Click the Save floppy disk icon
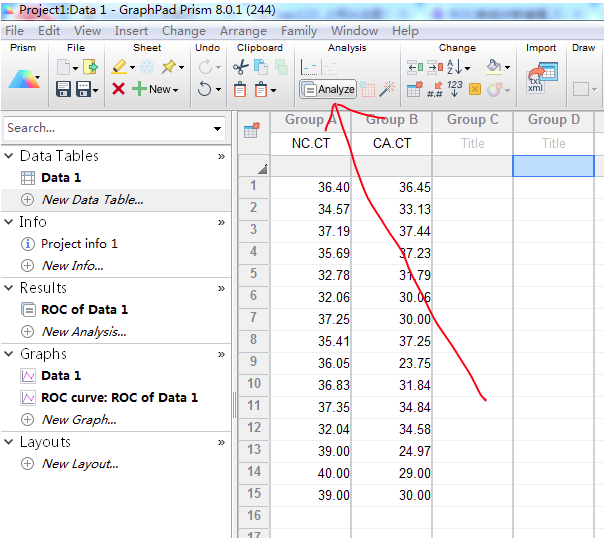607x546 pixels. coord(63,89)
